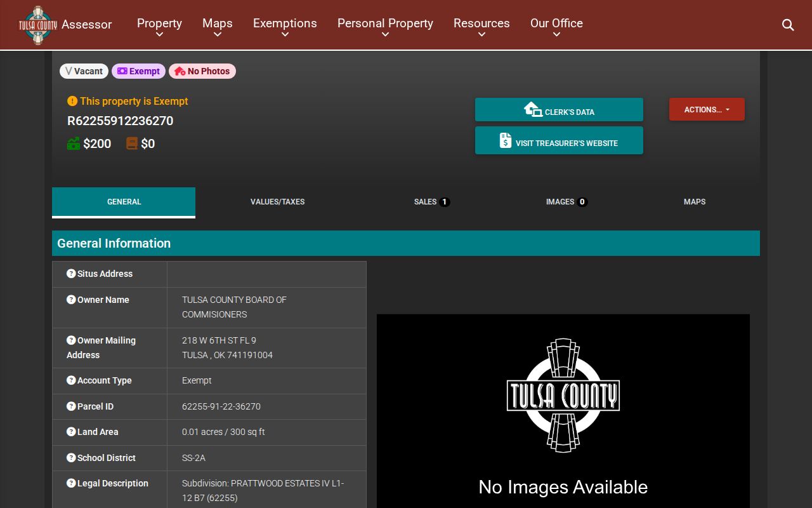Click the Legal Description help icon
812x508 pixels.
(71, 483)
